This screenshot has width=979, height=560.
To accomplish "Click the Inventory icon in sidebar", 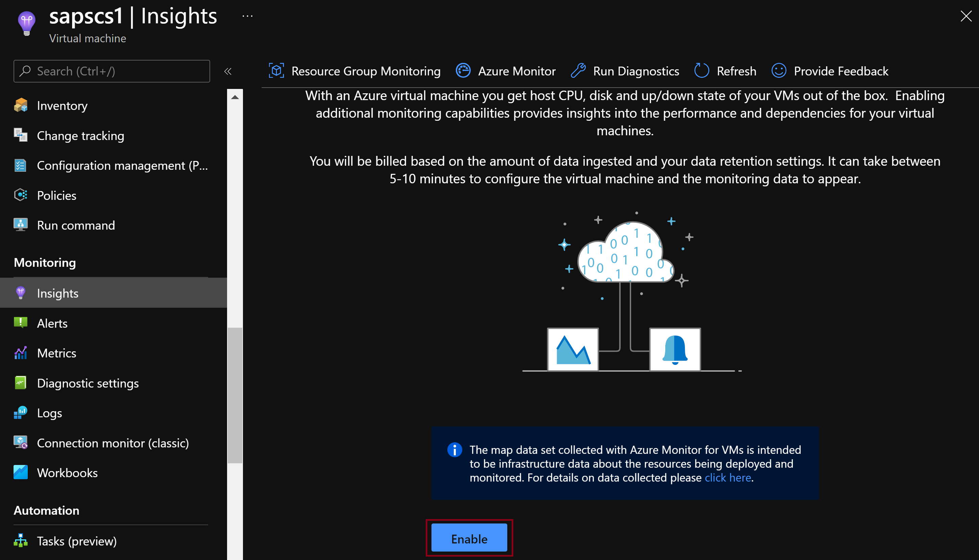I will [x=20, y=106].
